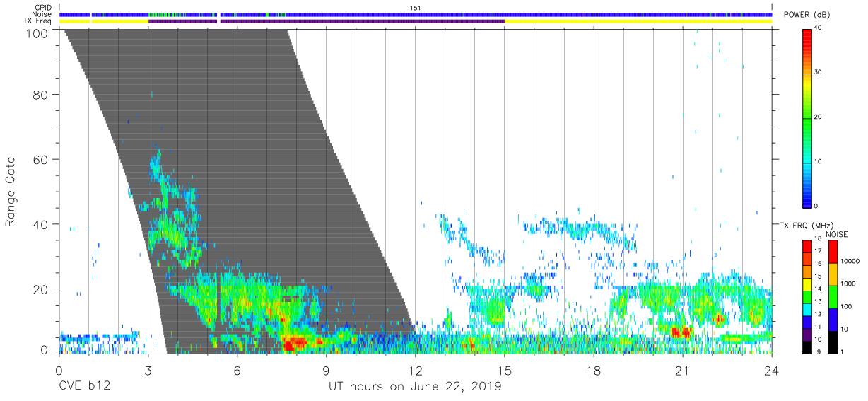Image resolution: width=868 pixels, height=401 pixels.
Task: Click the TX Freq row label
Action: pyautogui.click(x=39, y=21)
